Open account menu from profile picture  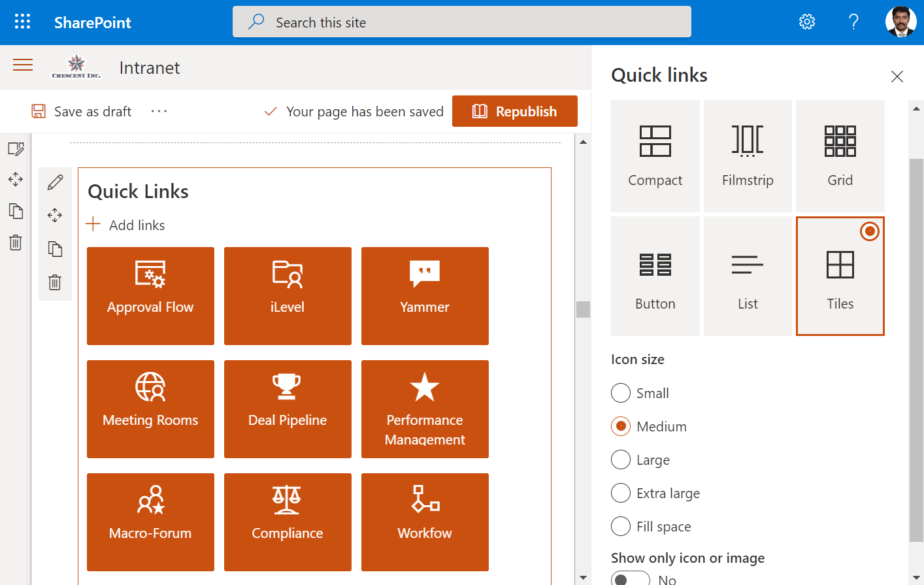[900, 22]
